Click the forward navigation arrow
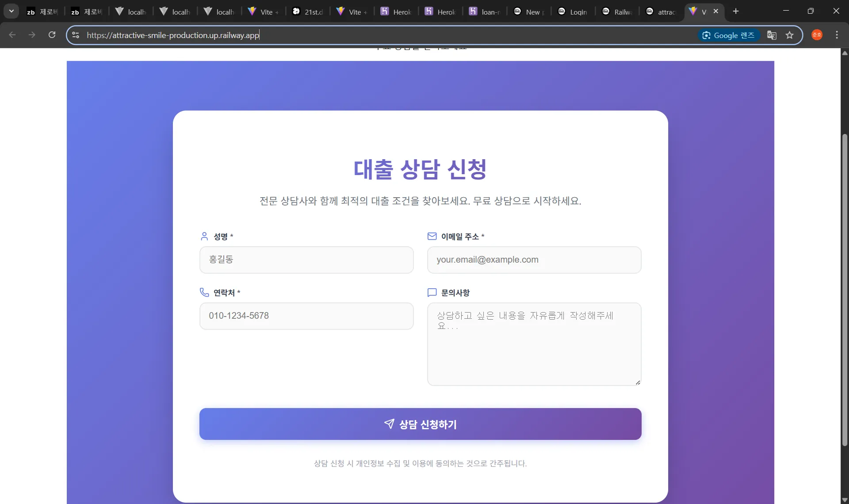Image resolution: width=849 pixels, height=504 pixels. (32, 34)
